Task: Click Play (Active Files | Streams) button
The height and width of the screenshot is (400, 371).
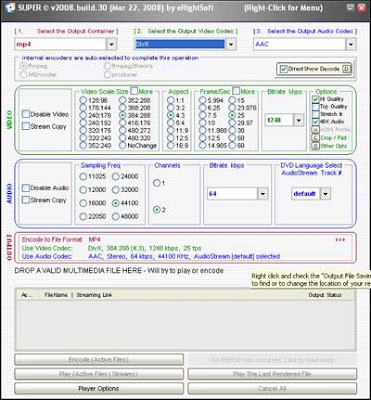Action: pos(99,374)
